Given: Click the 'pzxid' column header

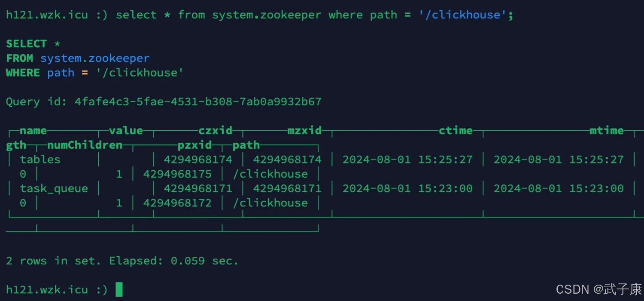Looking at the screenshot, I should pos(194,145).
